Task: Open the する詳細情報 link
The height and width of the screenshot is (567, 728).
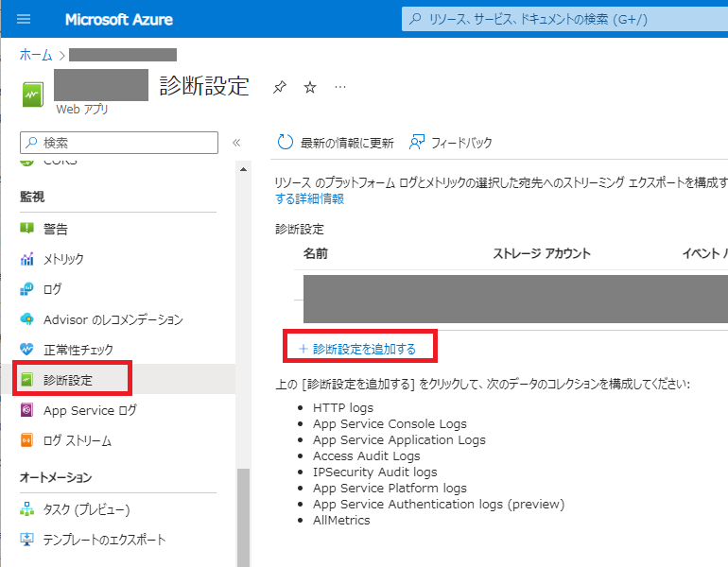Action: pyautogui.click(x=310, y=198)
